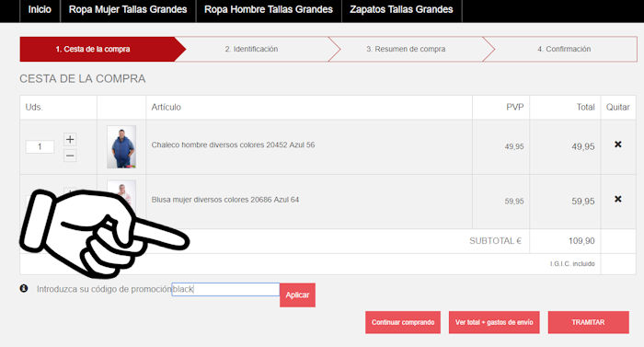Screen dimensions: 644x347
Task: Focus the promotion code input field
Action: pyautogui.click(x=225, y=289)
